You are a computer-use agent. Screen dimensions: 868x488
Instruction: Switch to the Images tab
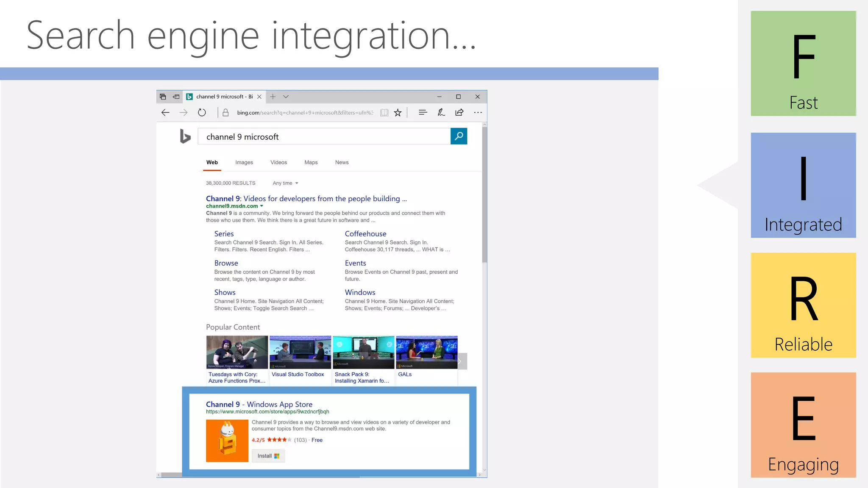click(244, 162)
